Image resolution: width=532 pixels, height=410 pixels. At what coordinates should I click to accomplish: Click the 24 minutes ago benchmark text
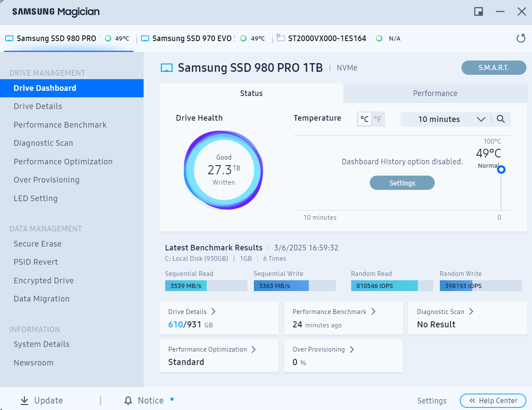(317, 325)
